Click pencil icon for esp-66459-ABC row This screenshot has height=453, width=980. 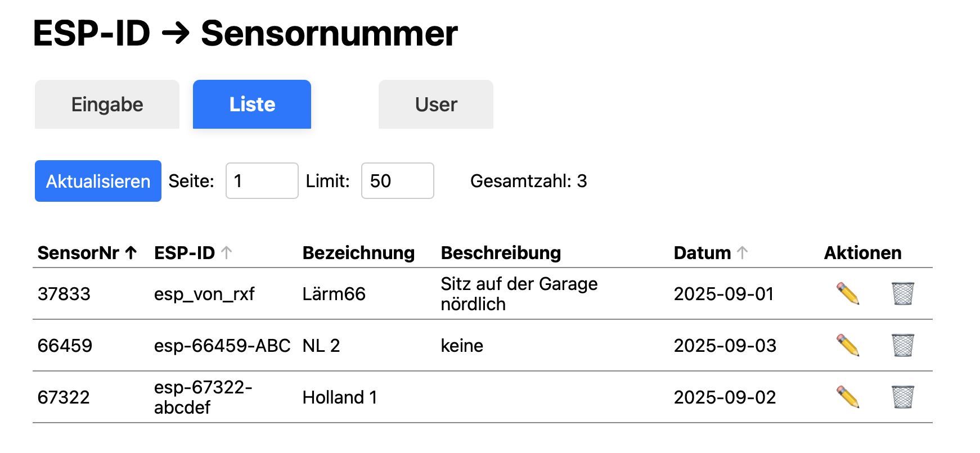click(848, 345)
